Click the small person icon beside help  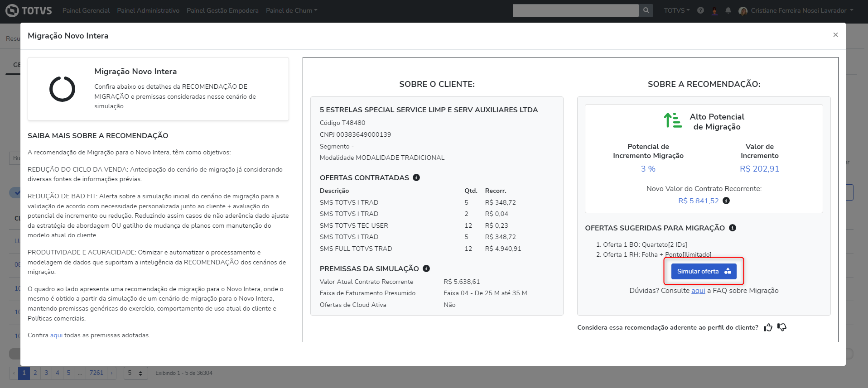(x=714, y=10)
